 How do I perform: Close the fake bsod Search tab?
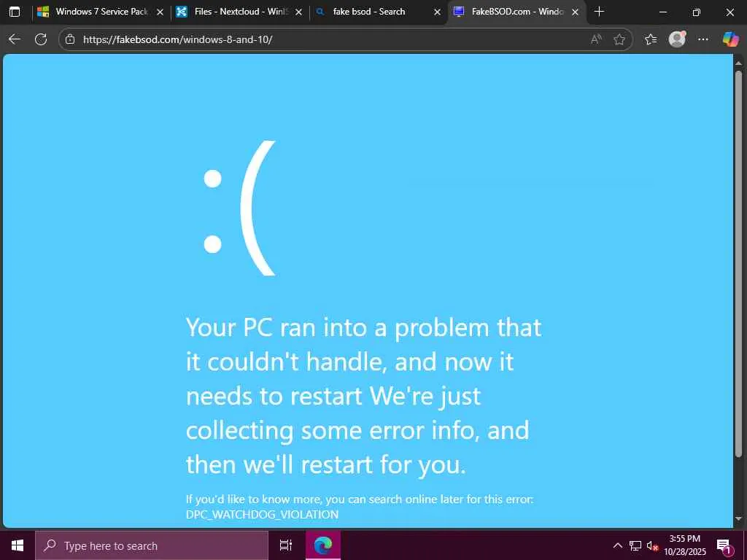pyautogui.click(x=438, y=12)
